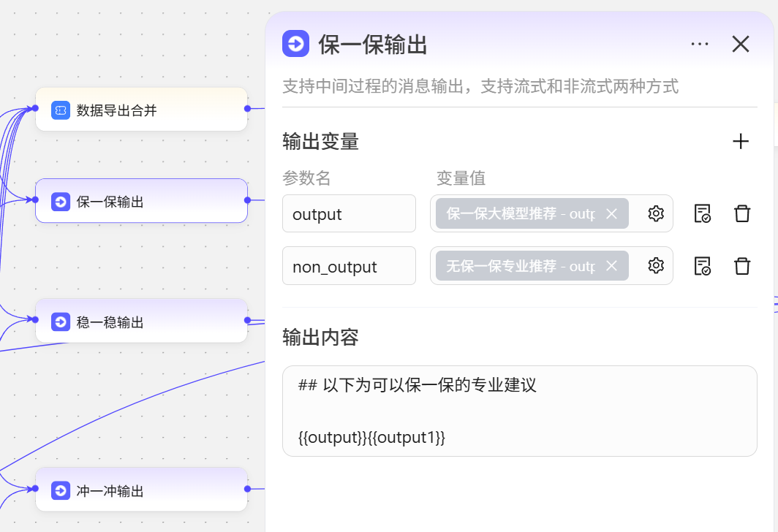The height and width of the screenshot is (532, 778).
Task: Remove the 无保一保专业推荐 variable tag
Action: click(612, 265)
